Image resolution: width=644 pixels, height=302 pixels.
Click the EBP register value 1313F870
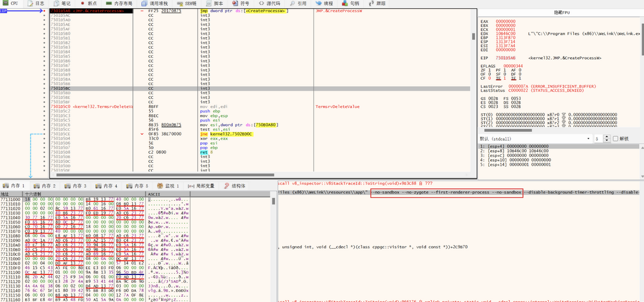pos(505,38)
